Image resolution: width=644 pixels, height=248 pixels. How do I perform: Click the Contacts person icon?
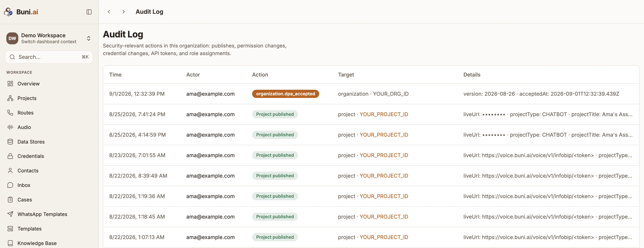pyautogui.click(x=10, y=171)
